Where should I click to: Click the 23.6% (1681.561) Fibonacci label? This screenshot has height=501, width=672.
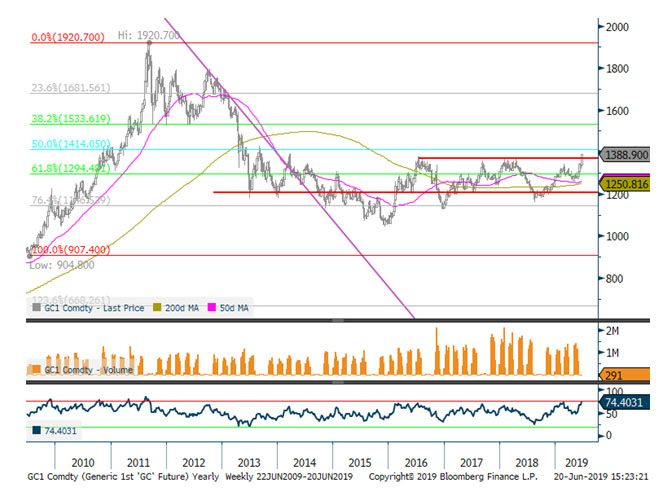[70, 87]
